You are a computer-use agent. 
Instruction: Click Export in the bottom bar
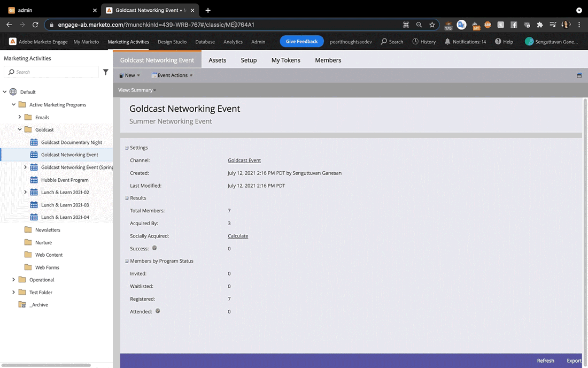coord(574,361)
